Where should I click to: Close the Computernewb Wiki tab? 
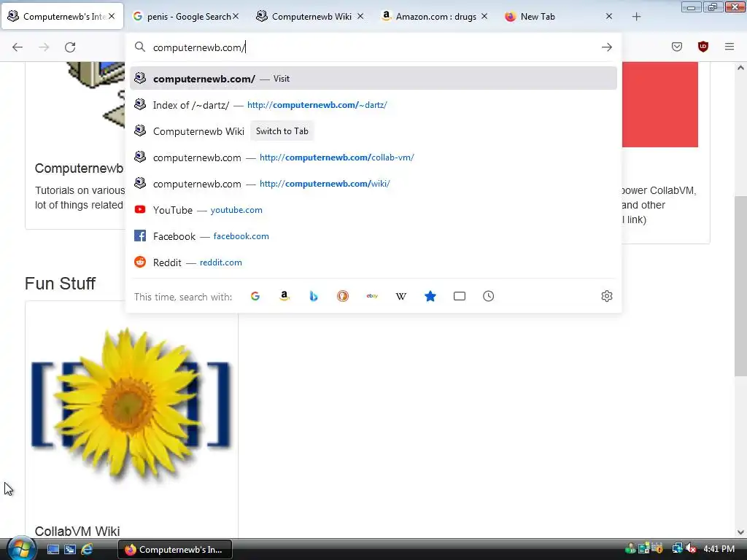point(360,16)
